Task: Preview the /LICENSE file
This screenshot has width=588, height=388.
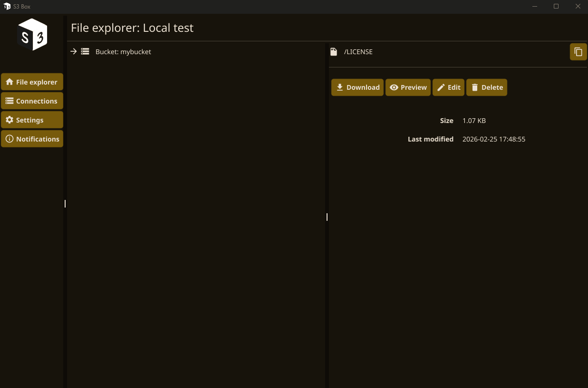Action: click(408, 87)
